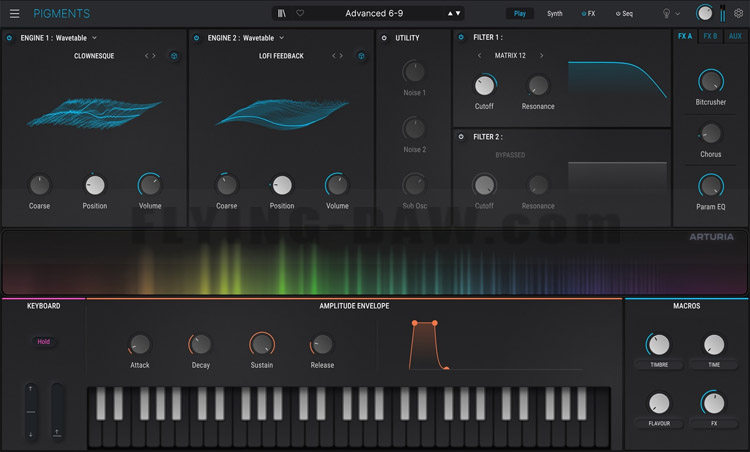
Task: Select previous wavetable for CLOWNESQUE
Action: tap(146, 56)
